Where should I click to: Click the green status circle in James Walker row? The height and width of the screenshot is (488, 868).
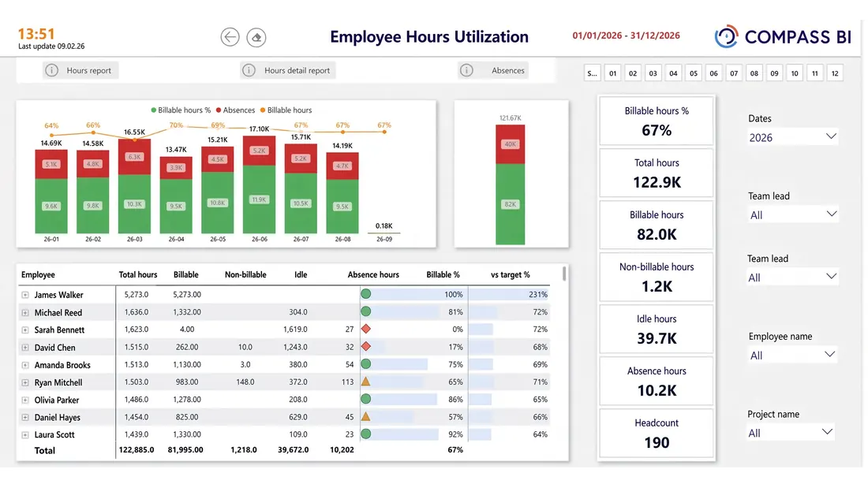[x=366, y=294]
